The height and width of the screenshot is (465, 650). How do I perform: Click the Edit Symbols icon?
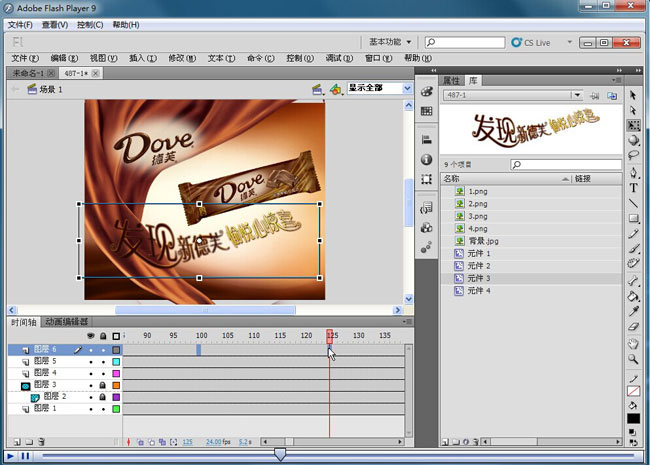336,89
